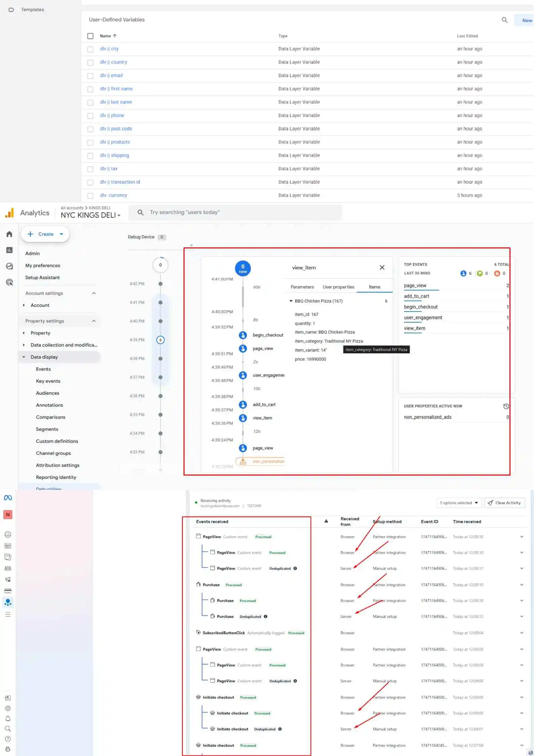
Task: Collapse the Data display tree item
Action: click(24, 357)
